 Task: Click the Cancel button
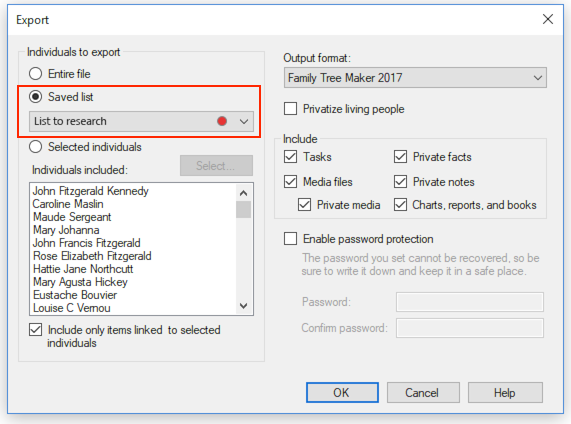[423, 392]
